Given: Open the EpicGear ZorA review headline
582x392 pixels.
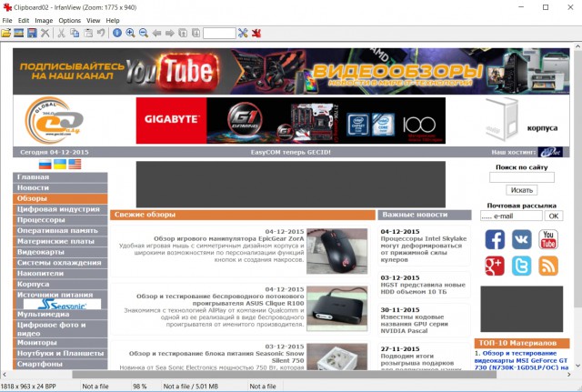Looking at the screenshot, I should 228,238.
